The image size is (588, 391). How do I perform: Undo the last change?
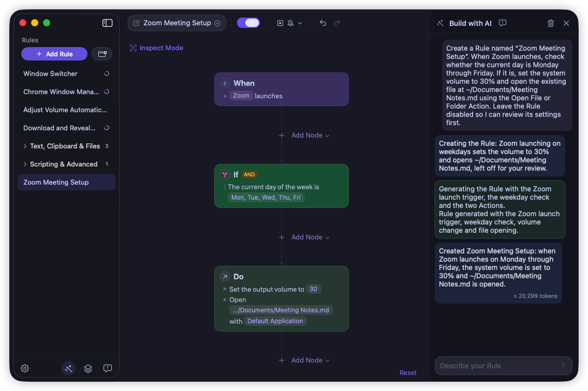(323, 23)
